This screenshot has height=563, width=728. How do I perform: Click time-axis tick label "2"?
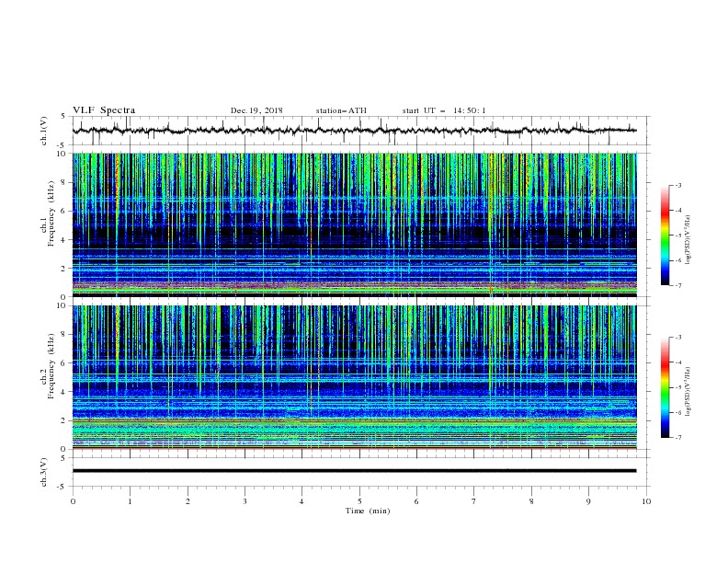tap(188, 501)
